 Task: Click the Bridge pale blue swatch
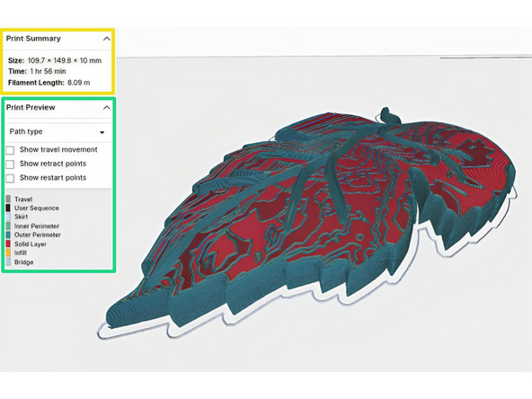(8, 262)
